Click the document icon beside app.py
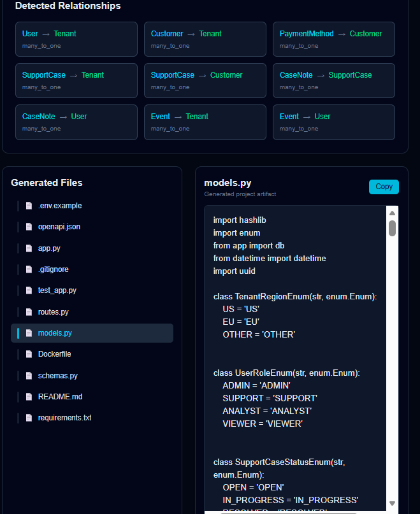 (29, 248)
